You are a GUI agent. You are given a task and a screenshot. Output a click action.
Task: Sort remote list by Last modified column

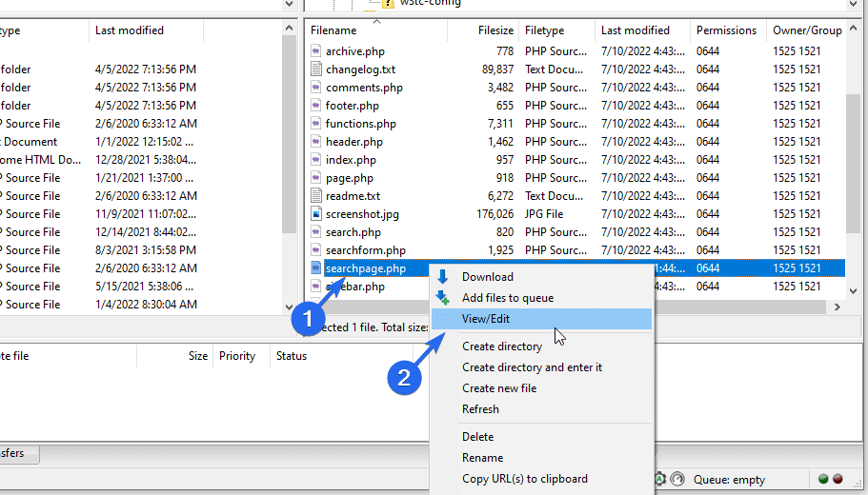click(643, 30)
